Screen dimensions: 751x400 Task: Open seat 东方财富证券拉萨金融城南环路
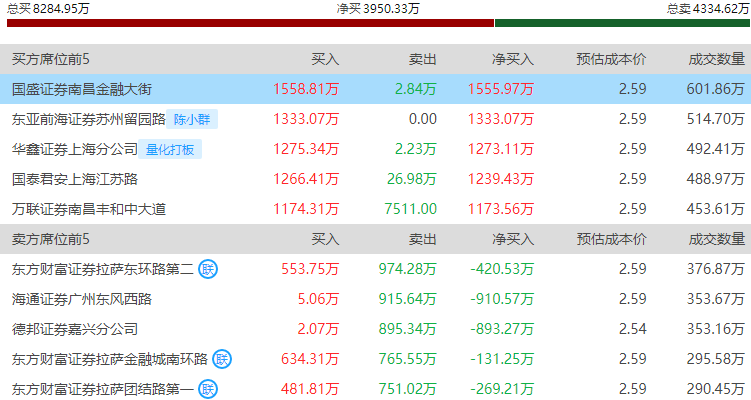pos(110,359)
